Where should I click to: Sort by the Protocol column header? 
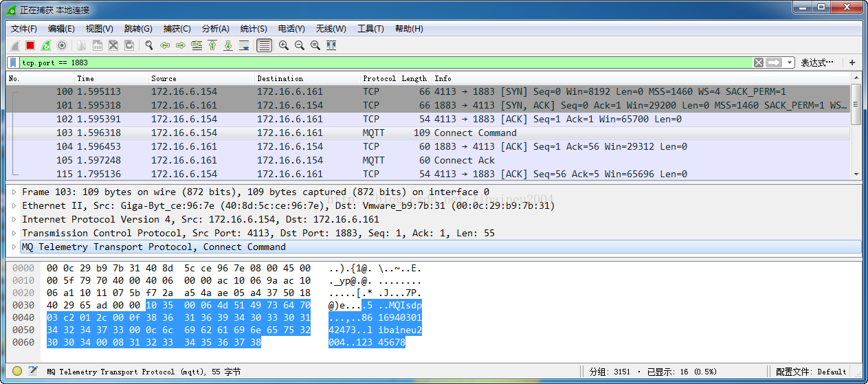[379, 78]
